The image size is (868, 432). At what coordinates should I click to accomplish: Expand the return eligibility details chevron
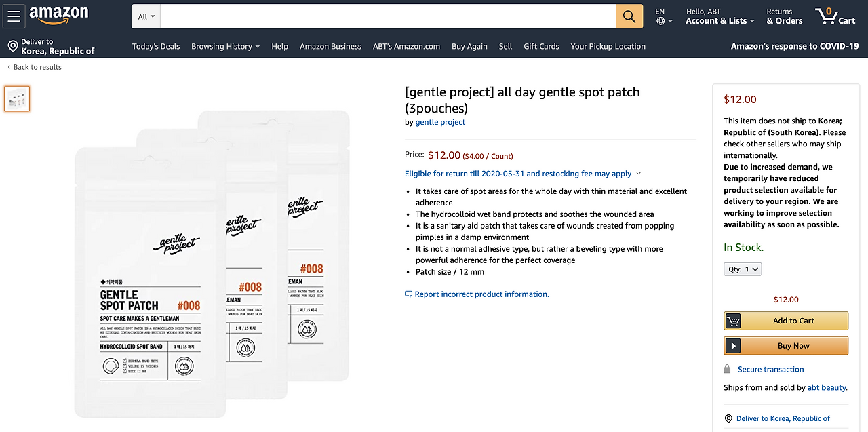coord(639,174)
